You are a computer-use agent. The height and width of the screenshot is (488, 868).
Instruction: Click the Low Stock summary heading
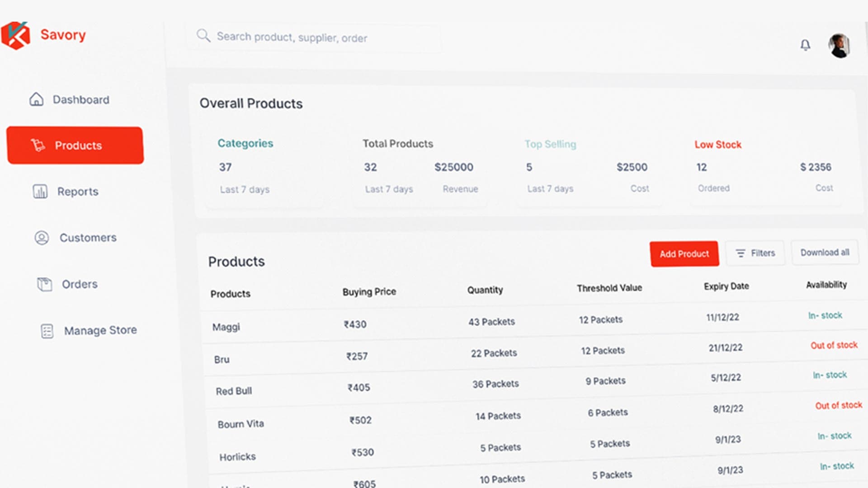(x=718, y=145)
